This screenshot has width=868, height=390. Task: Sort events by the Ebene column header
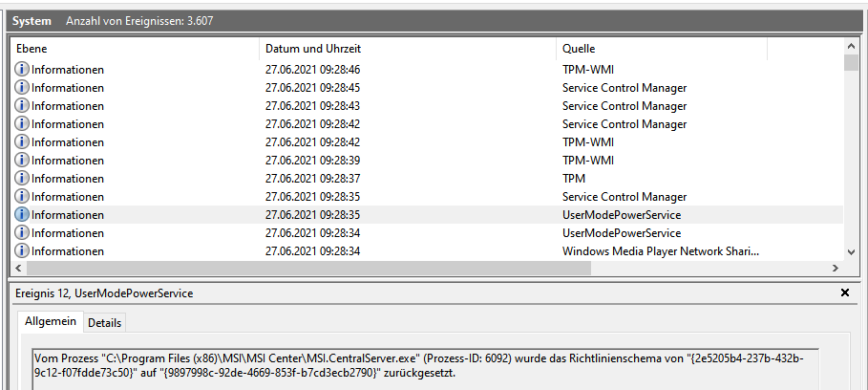point(135,49)
